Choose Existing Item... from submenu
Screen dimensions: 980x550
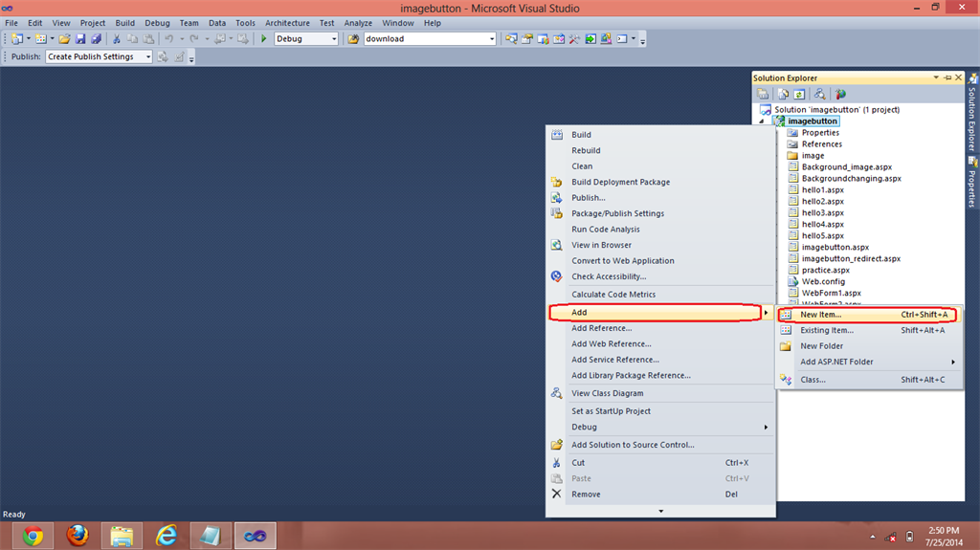(869, 331)
